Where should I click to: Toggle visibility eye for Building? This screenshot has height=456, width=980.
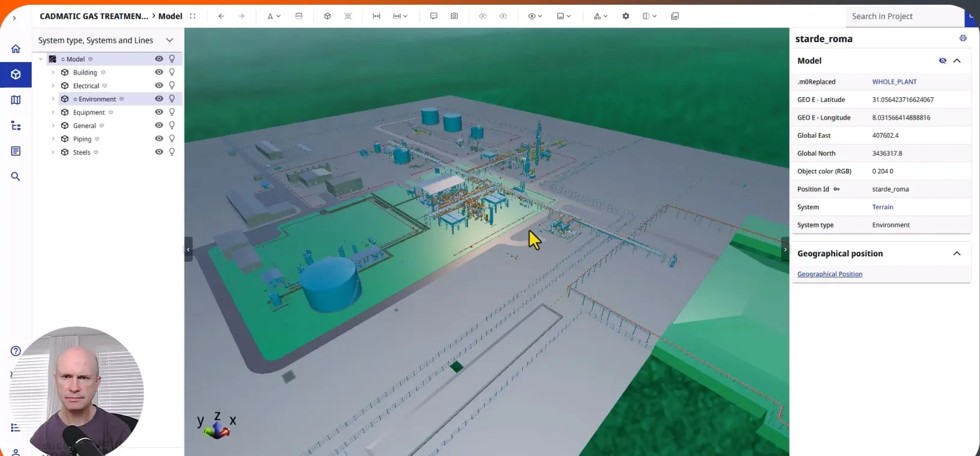coord(159,72)
